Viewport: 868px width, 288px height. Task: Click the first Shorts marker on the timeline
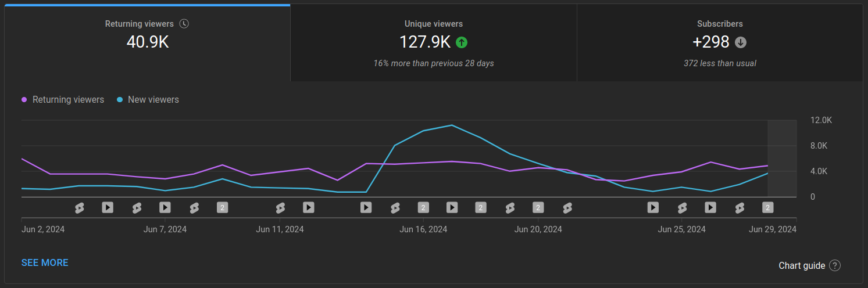point(79,207)
